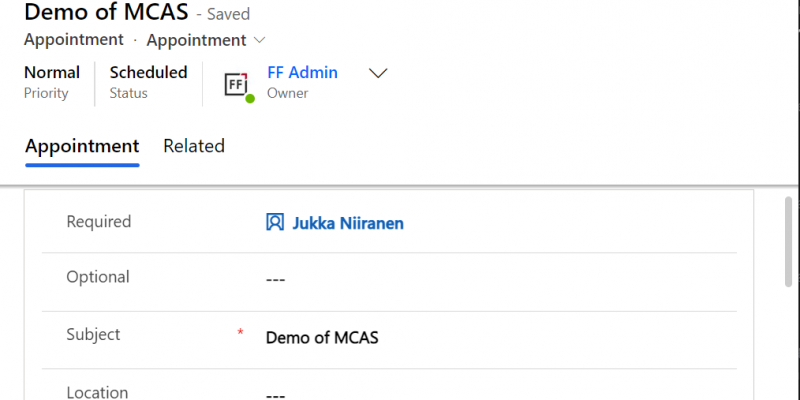The image size is (800, 400).
Task: Expand the header chevron next to FF Admin
Action: pyautogui.click(x=378, y=74)
